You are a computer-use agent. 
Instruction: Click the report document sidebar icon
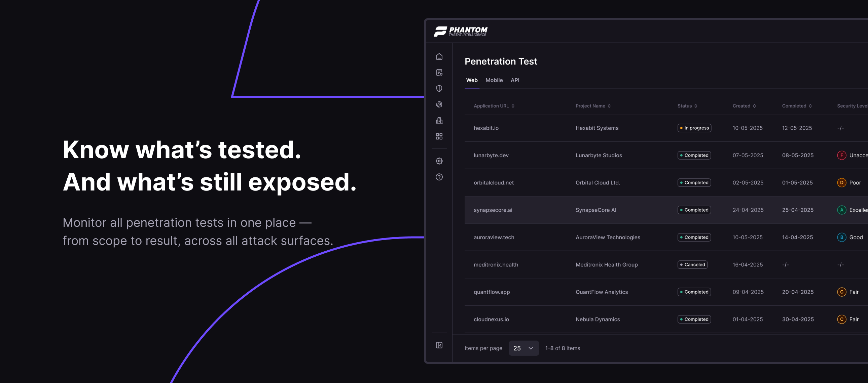[439, 72]
